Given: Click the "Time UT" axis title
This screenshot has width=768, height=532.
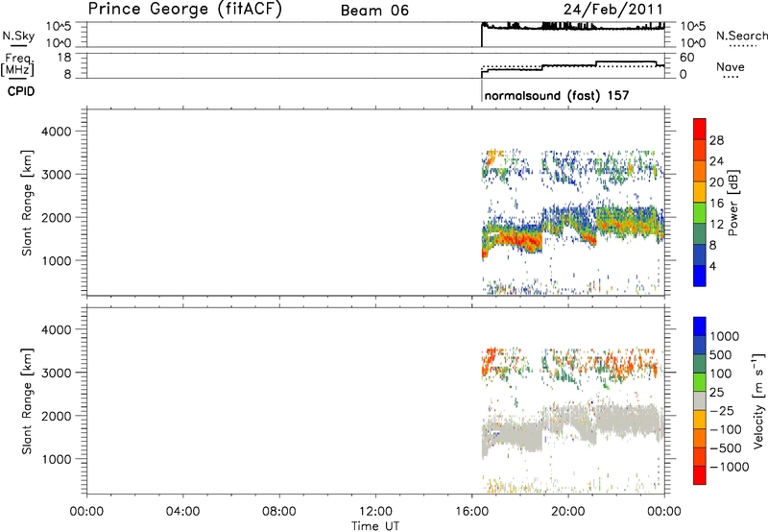Looking at the screenshot, I should point(375,526).
